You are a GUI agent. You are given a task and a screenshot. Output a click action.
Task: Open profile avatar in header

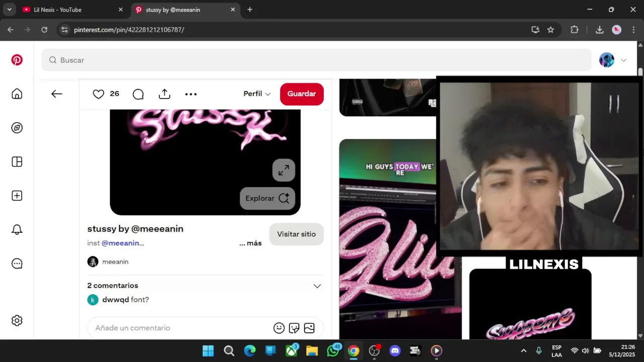(x=607, y=60)
